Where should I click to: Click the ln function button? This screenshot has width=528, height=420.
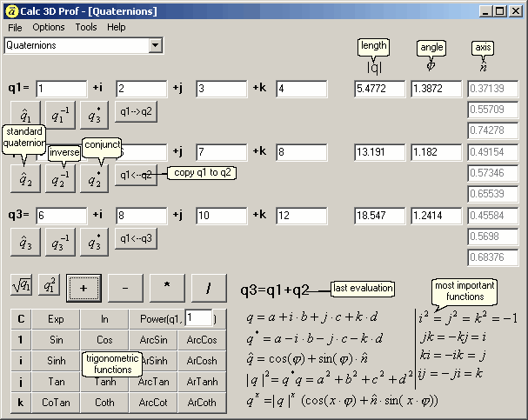tap(104, 319)
